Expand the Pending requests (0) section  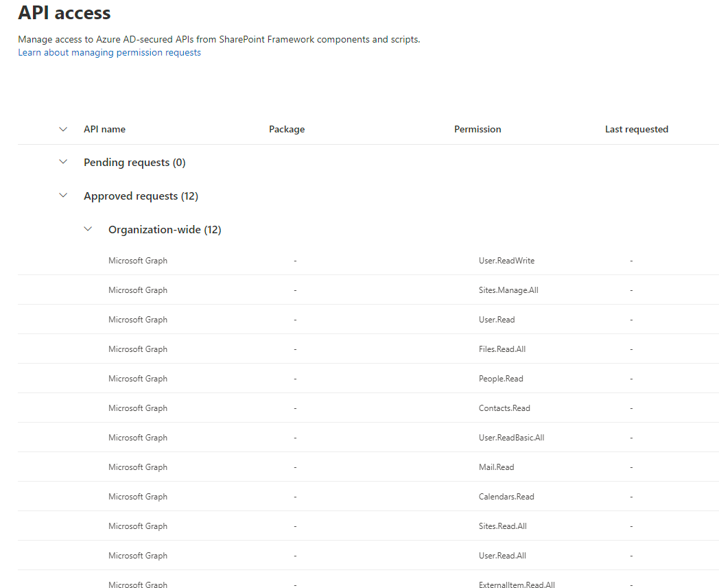click(63, 162)
